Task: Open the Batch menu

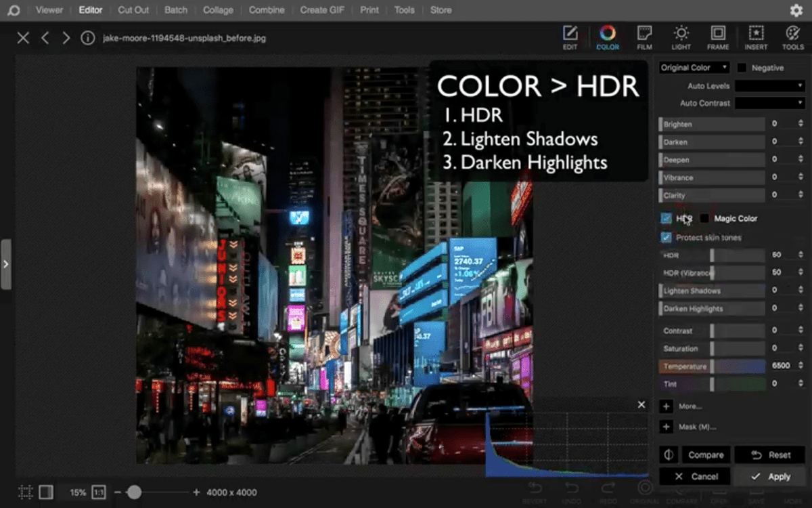Action: pos(175,9)
